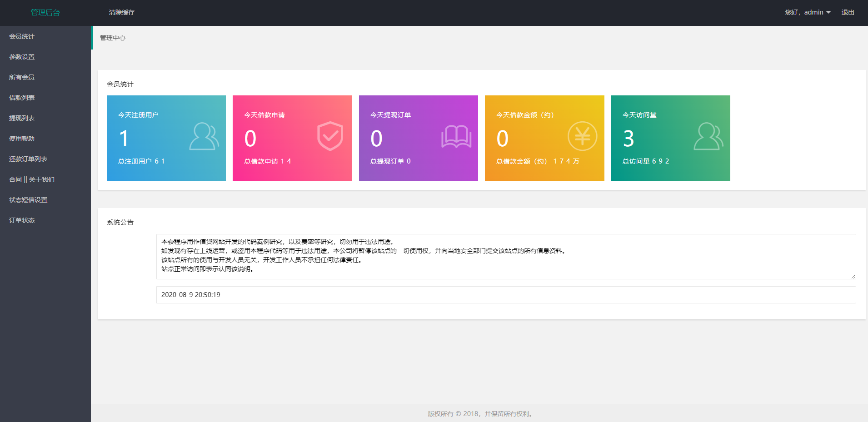Click the 管理后台 brand link

point(45,12)
